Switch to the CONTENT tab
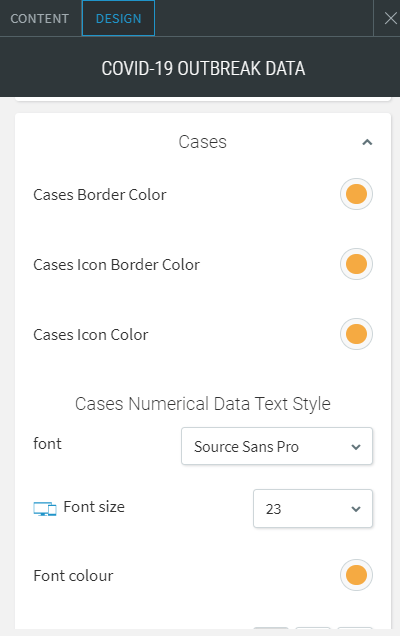This screenshot has height=636, width=400. pos(40,19)
